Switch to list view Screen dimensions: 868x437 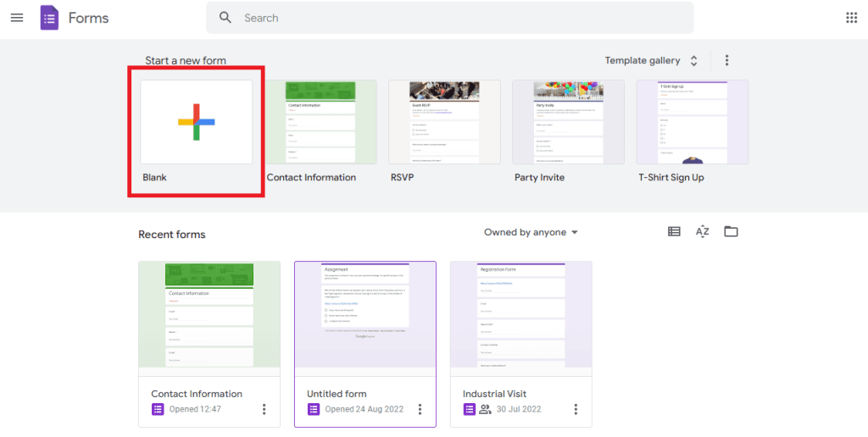[674, 232]
